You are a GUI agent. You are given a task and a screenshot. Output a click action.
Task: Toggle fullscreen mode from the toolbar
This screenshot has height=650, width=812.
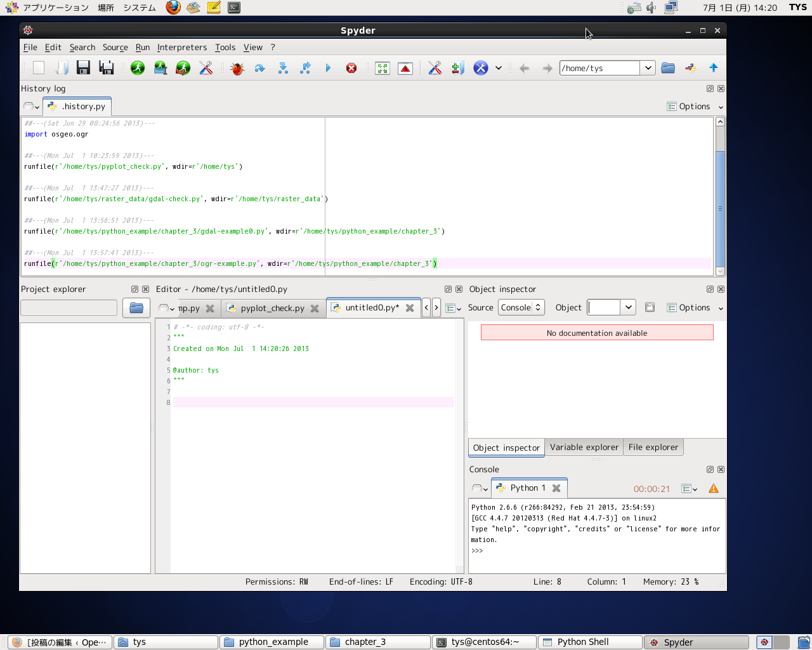coord(405,68)
